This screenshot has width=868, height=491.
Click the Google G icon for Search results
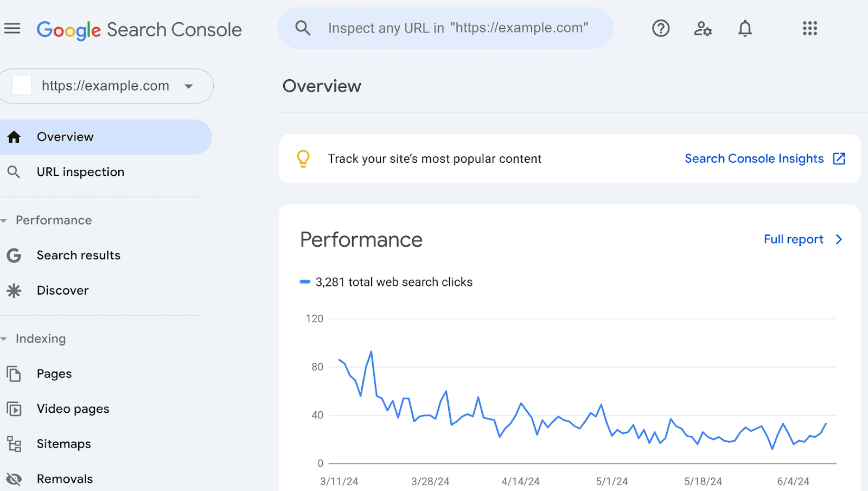14,256
